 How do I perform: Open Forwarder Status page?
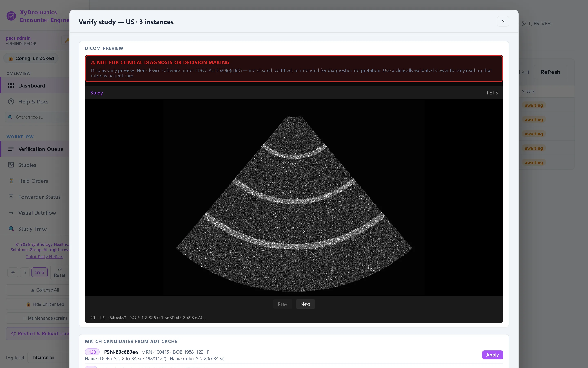(x=35, y=197)
